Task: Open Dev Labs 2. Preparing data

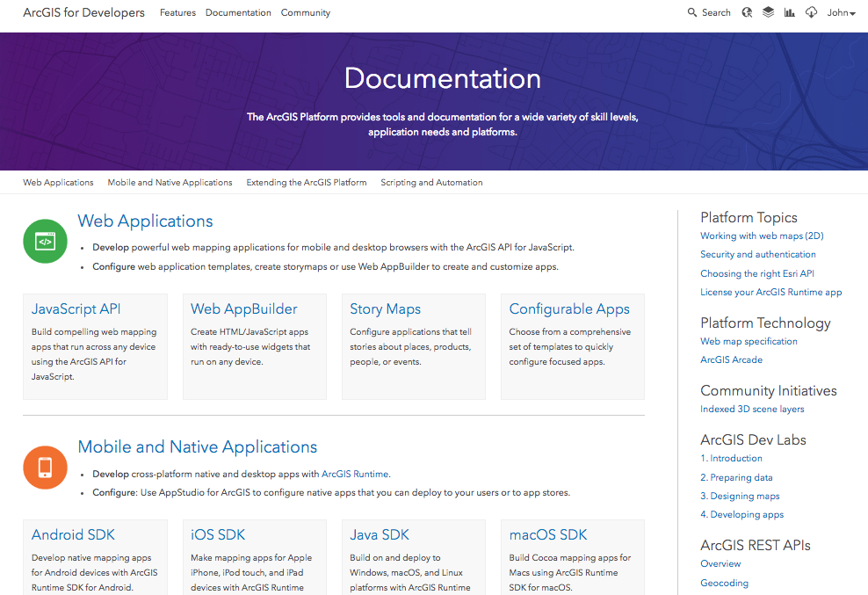Action: (x=736, y=477)
